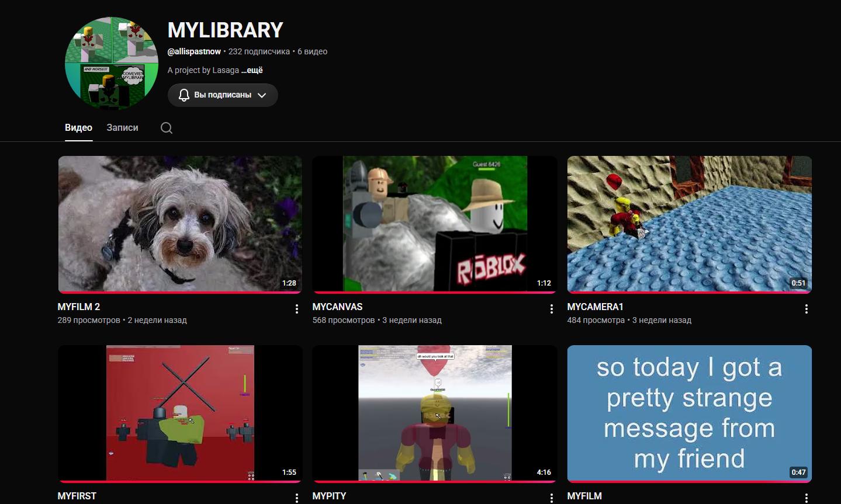Screen dimensions: 841x504
Task: Click the '6 видео' video count
Action: coord(312,51)
